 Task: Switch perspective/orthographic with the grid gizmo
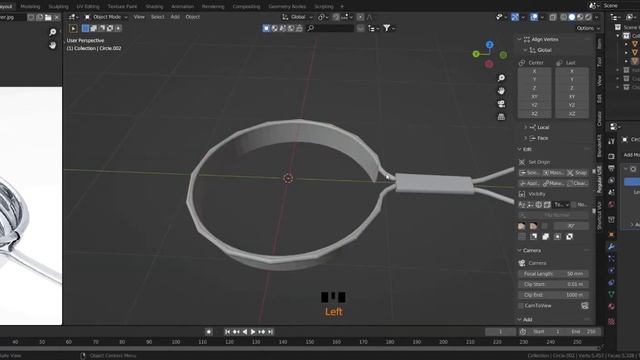(x=501, y=117)
